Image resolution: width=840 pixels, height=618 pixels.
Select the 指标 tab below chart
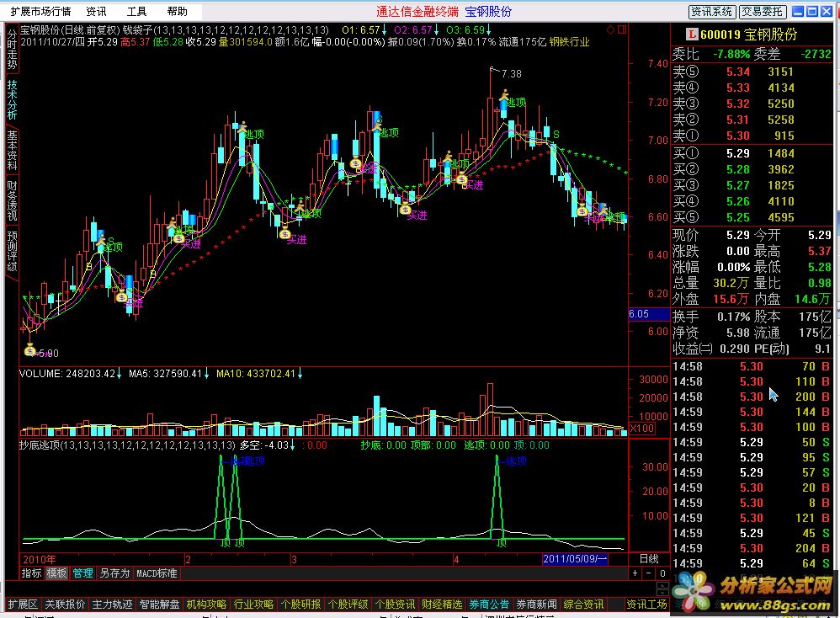(x=31, y=573)
